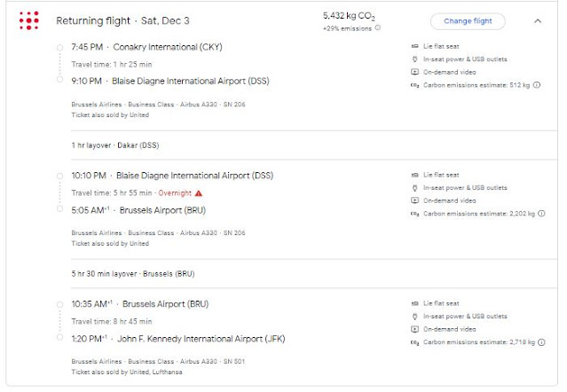
Task: Click the power outlet icon for Dakar–Brussels leg
Action: 414,187
